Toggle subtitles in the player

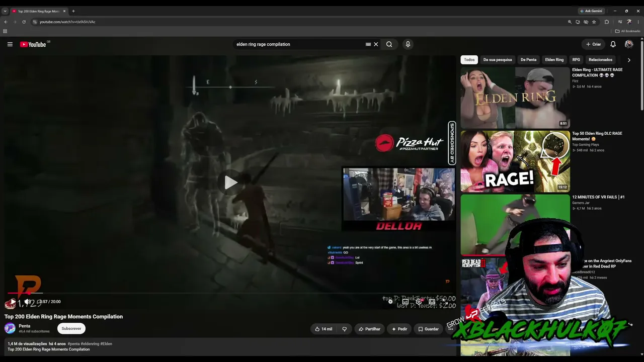click(x=405, y=302)
